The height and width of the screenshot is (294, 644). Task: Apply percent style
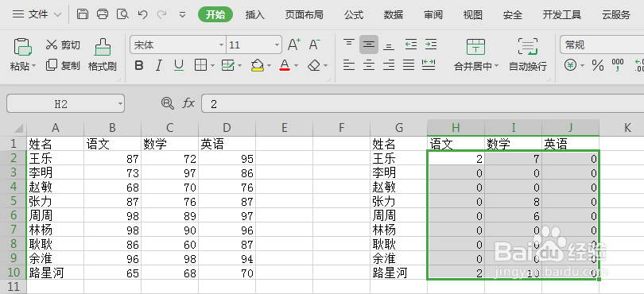[598, 65]
